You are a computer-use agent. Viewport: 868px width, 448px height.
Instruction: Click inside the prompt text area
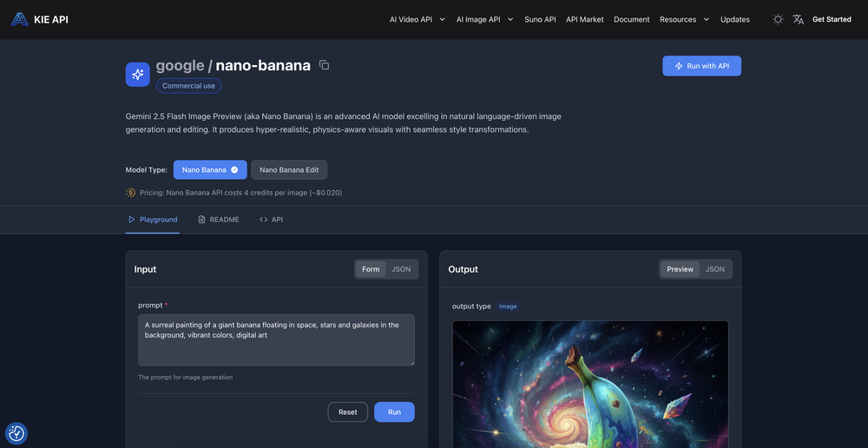coord(276,339)
